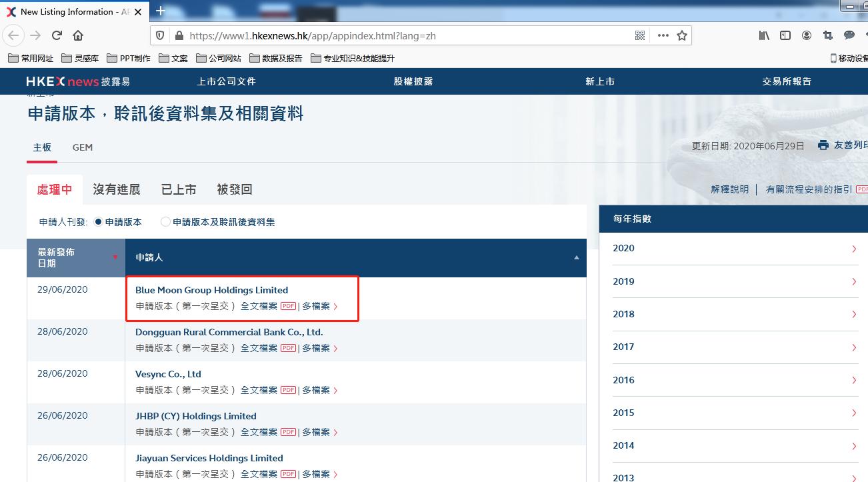Viewport: 868px width, 482px height.
Task: Open Dongguan Rural Commercial Bank PDF icon
Action: 288,348
